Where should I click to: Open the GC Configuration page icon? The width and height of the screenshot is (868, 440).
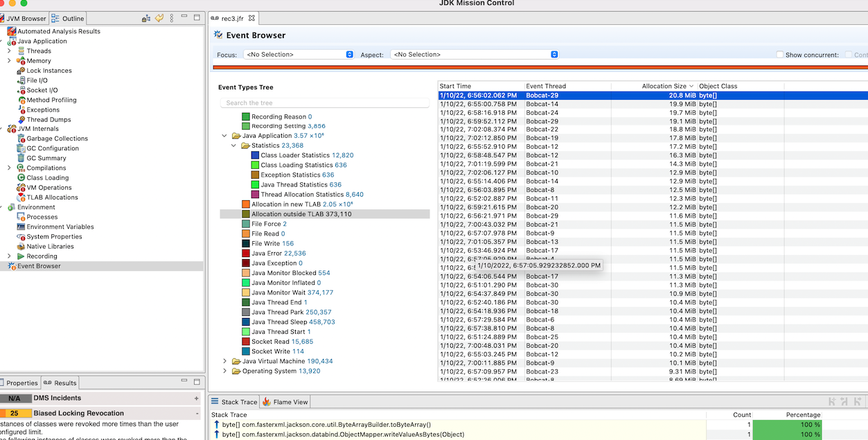(x=21, y=148)
